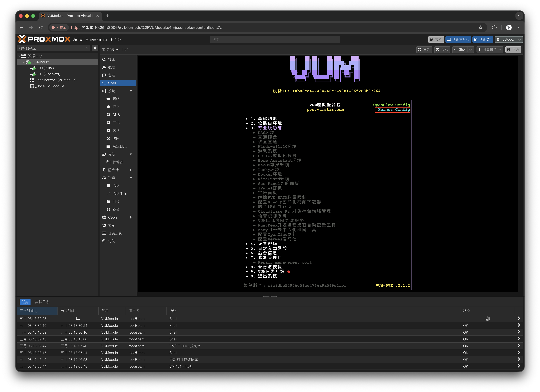540x392 pixels.
Task: Open the 选项 options menu item
Action: pyautogui.click(x=118, y=130)
